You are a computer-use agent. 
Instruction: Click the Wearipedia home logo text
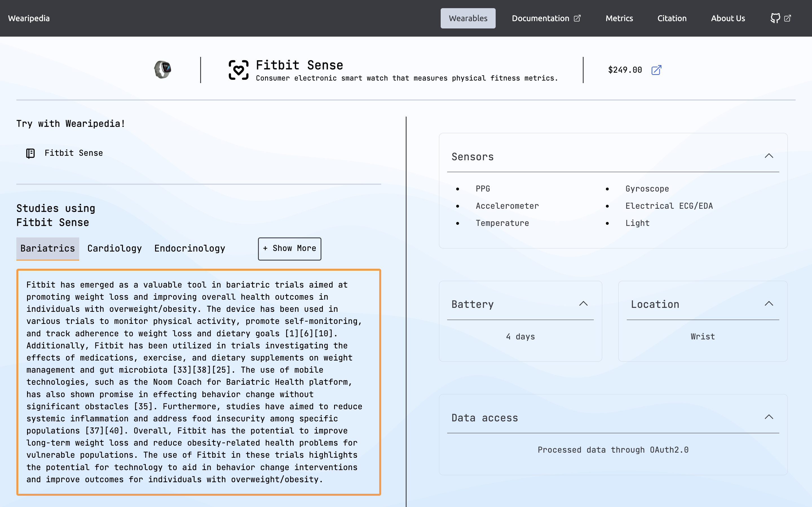29,18
